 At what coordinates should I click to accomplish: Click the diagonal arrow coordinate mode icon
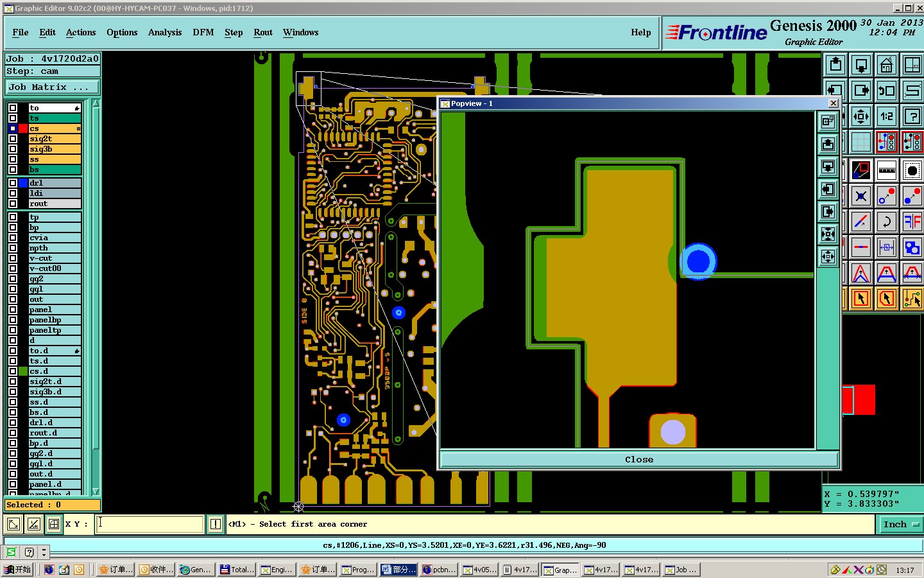(13, 524)
